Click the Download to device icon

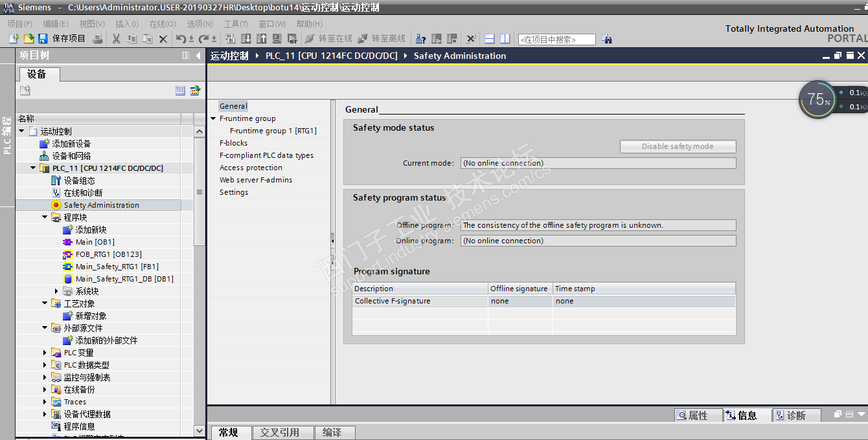coord(246,39)
